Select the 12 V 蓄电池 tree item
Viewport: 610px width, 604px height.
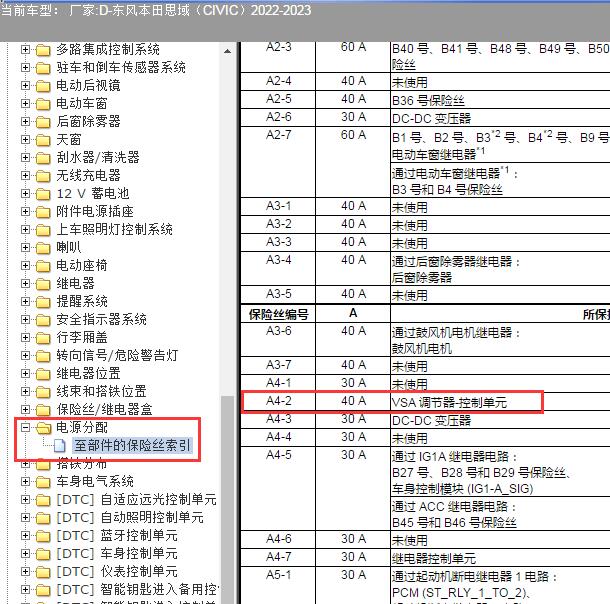click(x=93, y=193)
